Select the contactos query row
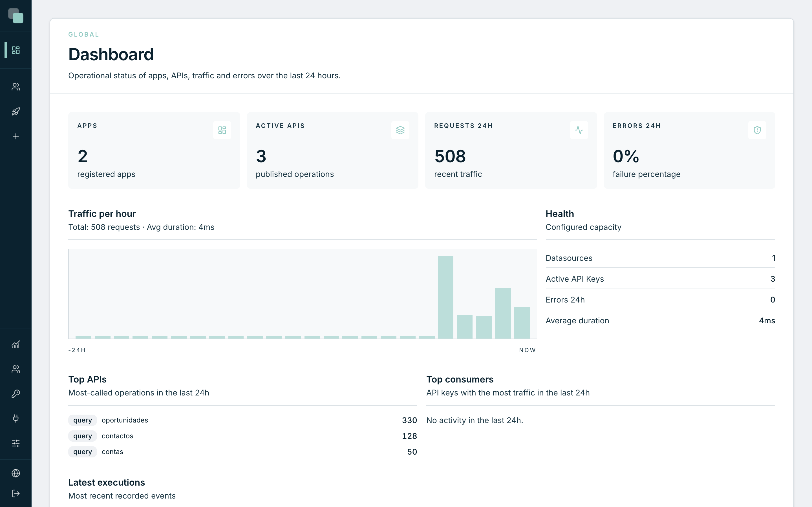 [x=242, y=436]
